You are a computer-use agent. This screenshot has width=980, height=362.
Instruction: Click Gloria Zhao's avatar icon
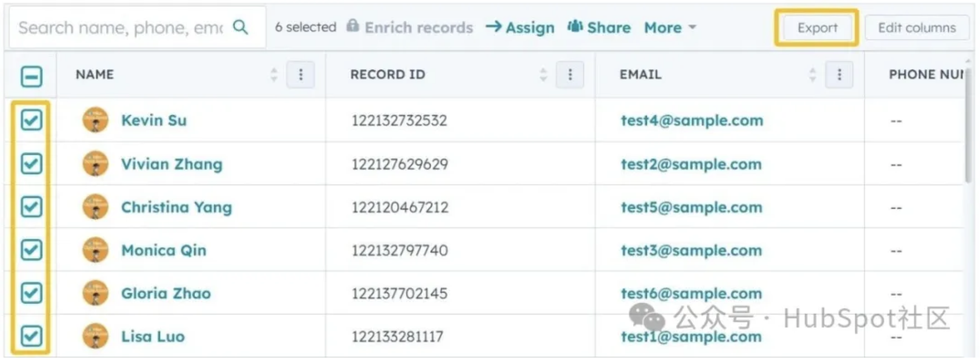tap(95, 293)
